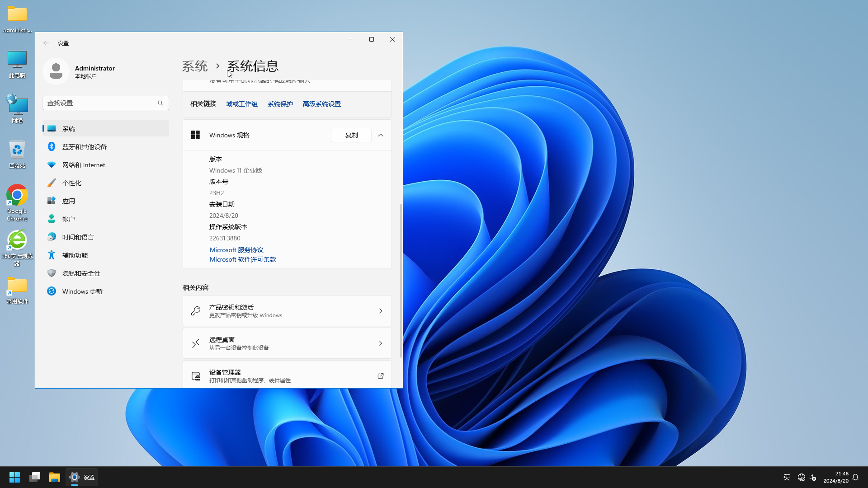Open the 高级系统设置 link

(x=322, y=104)
